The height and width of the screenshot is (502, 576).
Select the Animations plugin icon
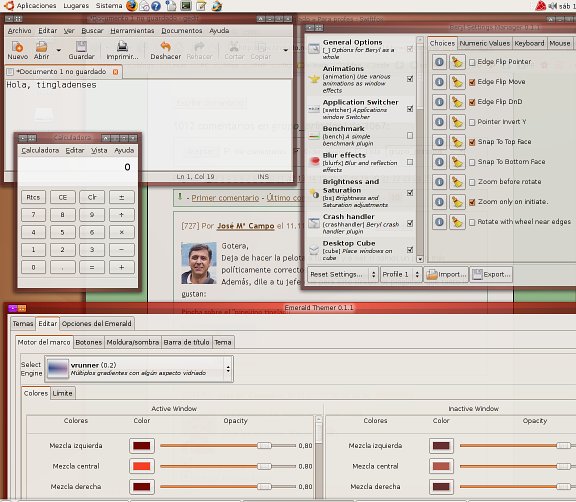(314, 79)
